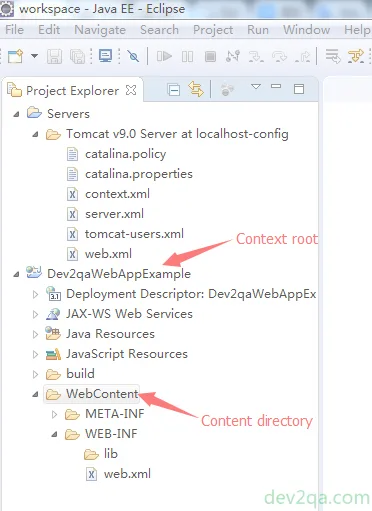Select the Project Explorer tab
This screenshot has height=511, width=372.
(x=72, y=91)
